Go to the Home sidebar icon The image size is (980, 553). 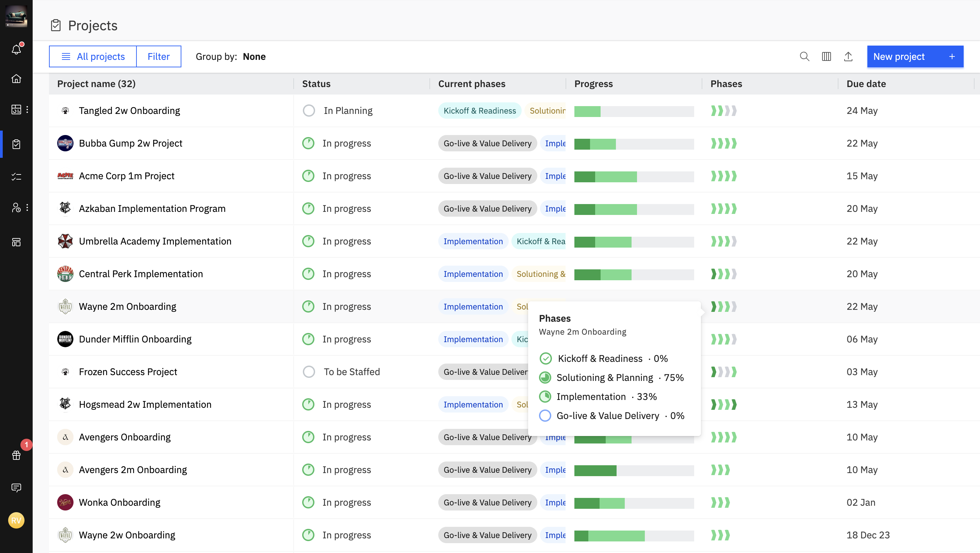point(16,78)
